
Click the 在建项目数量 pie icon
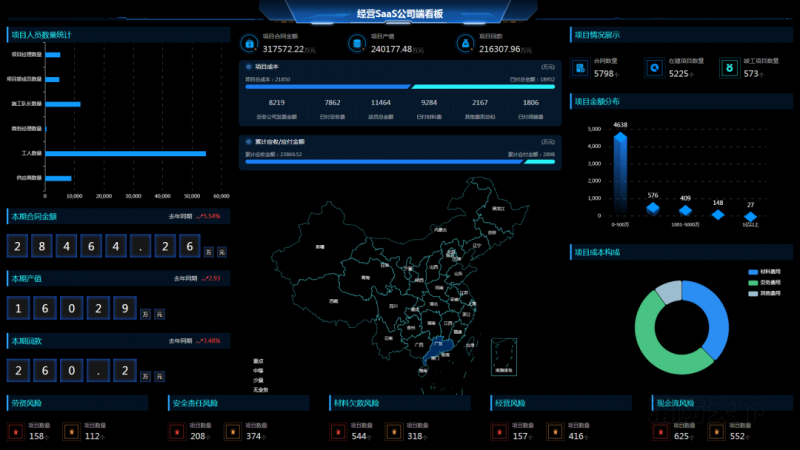pos(654,68)
